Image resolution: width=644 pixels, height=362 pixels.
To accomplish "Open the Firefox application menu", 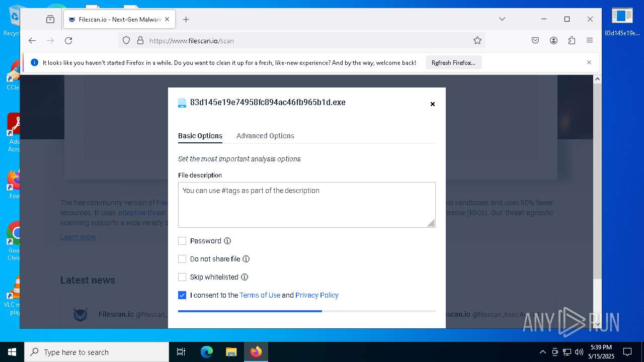I will [590, 41].
